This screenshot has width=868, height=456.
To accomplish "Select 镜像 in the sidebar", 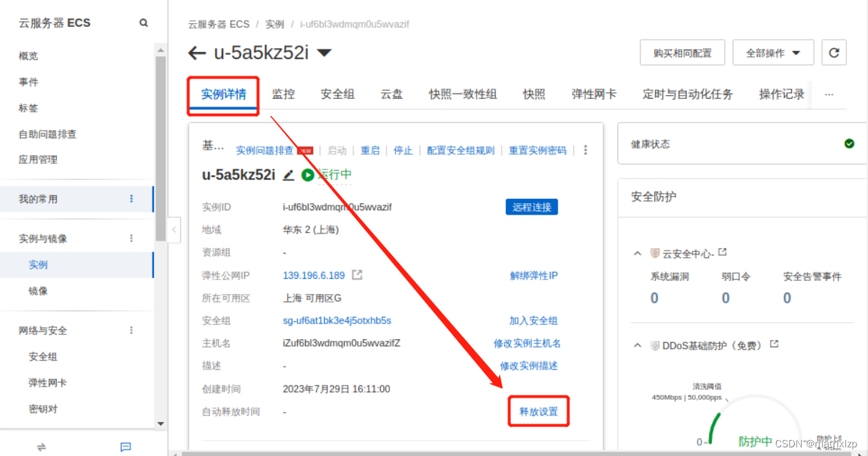I will [39, 291].
